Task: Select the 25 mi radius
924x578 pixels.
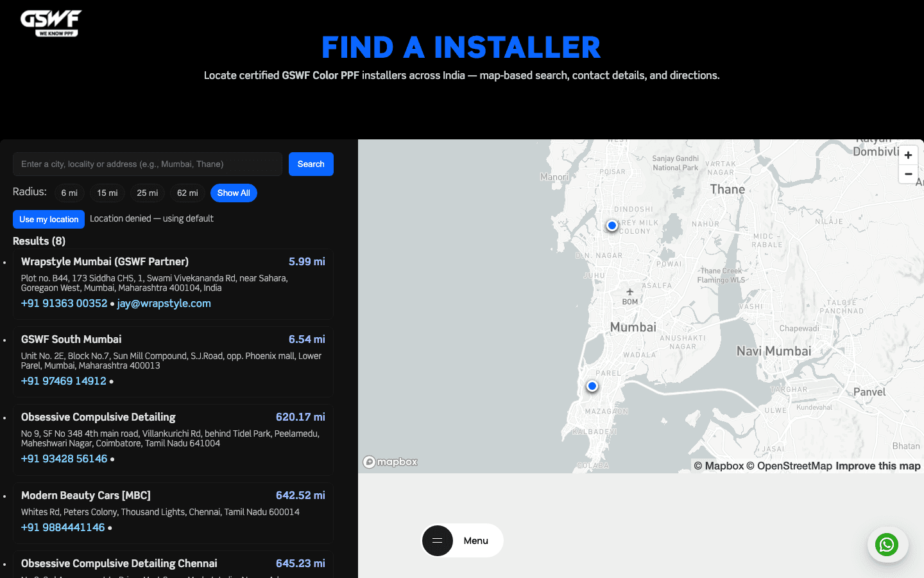Action: pyautogui.click(x=147, y=193)
